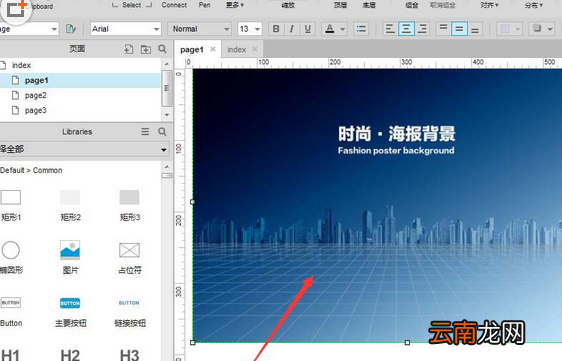The width and height of the screenshot is (562, 361).
Task: Align text to the right
Action: click(x=423, y=29)
